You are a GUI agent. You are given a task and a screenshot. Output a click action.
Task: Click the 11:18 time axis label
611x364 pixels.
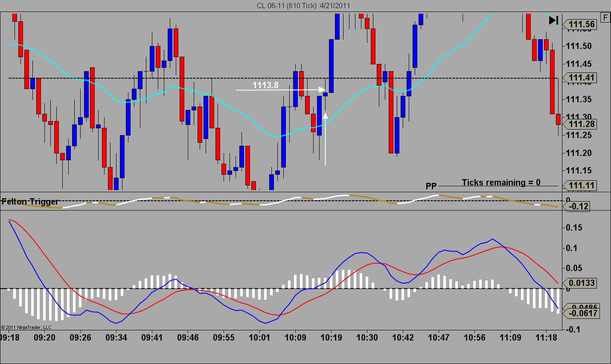point(546,338)
